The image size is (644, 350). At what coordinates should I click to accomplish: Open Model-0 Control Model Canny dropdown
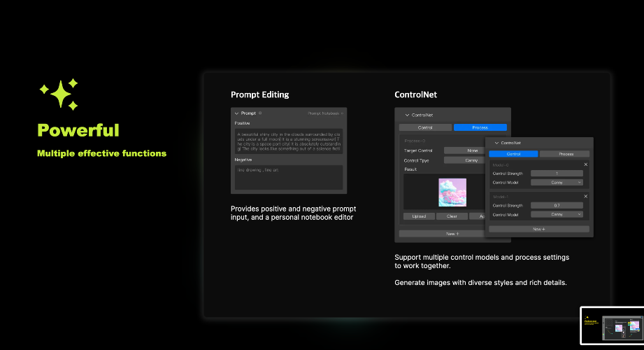click(557, 182)
